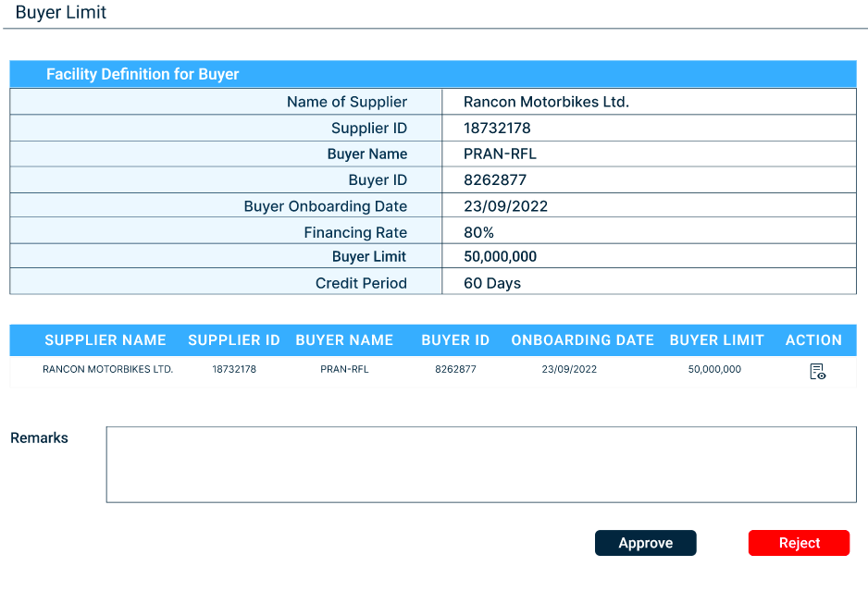868x616 pixels.
Task: Select Buyer ID value 8262877 in the facility form
Action: click(x=495, y=179)
